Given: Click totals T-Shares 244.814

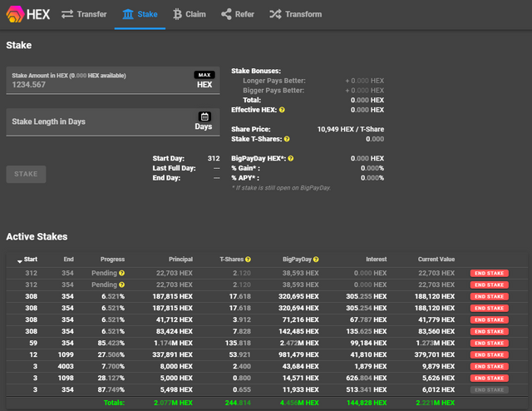Looking at the screenshot, I should coord(238,403).
